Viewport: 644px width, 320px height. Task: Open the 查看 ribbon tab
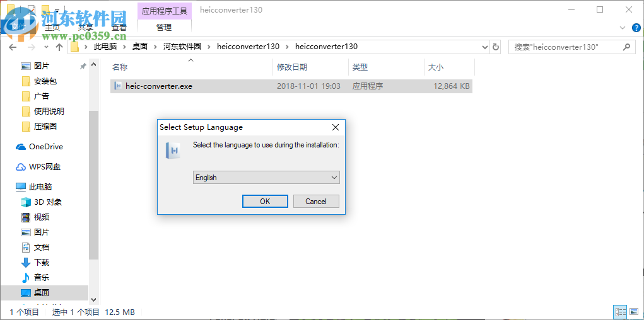click(119, 28)
